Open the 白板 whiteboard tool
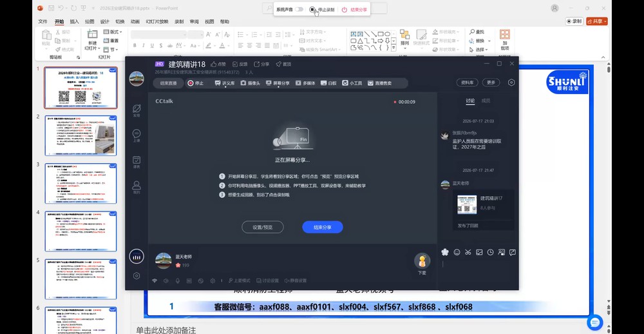 [x=328, y=83]
